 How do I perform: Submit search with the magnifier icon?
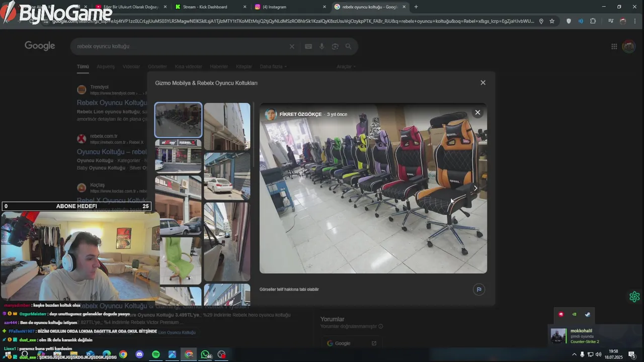click(348, 46)
